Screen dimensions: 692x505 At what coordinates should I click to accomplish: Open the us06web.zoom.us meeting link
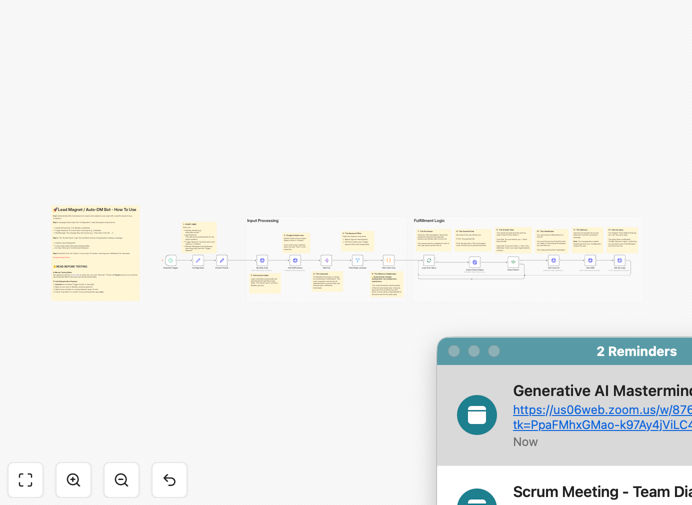pos(602,417)
